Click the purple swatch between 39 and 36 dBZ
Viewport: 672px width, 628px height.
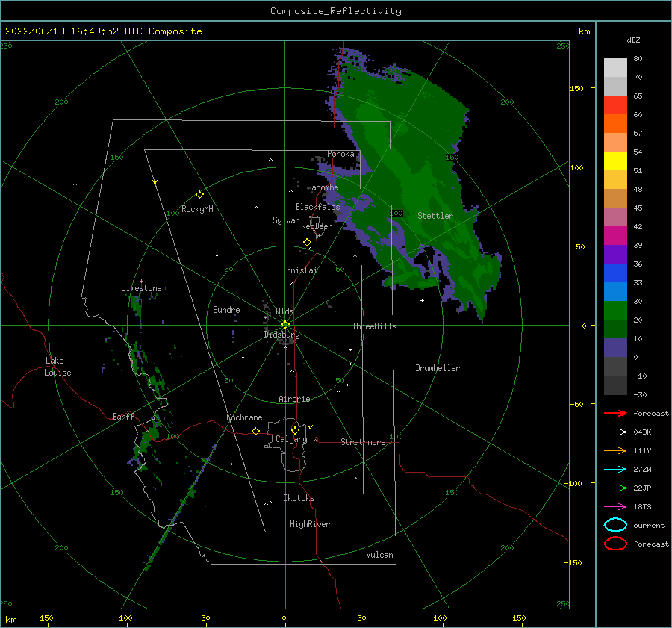615,255
